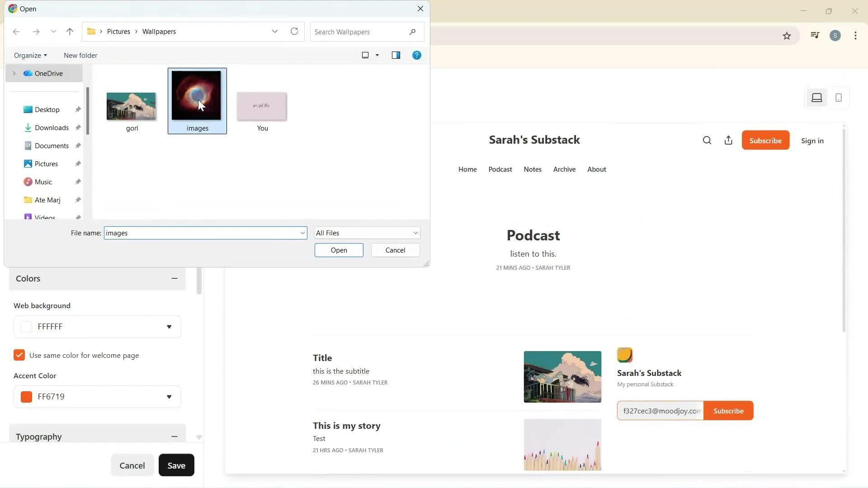Image resolution: width=868 pixels, height=488 pixels.
Task: Click the white Web background swatch
Action: click(27, 327)
